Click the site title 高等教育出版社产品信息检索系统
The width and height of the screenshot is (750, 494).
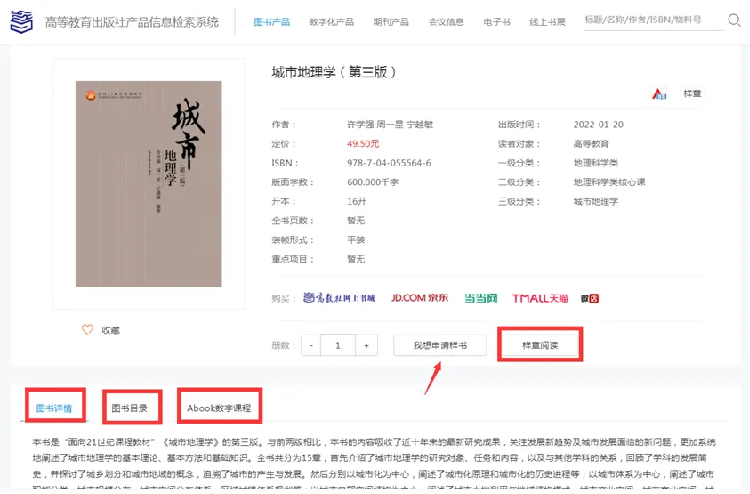pos(132,22)
